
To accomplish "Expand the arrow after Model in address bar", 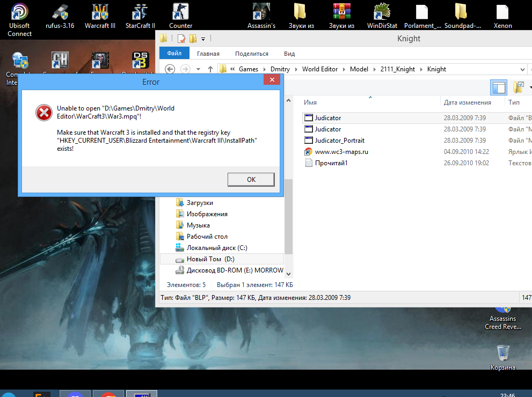I will (x=375, y=69).
